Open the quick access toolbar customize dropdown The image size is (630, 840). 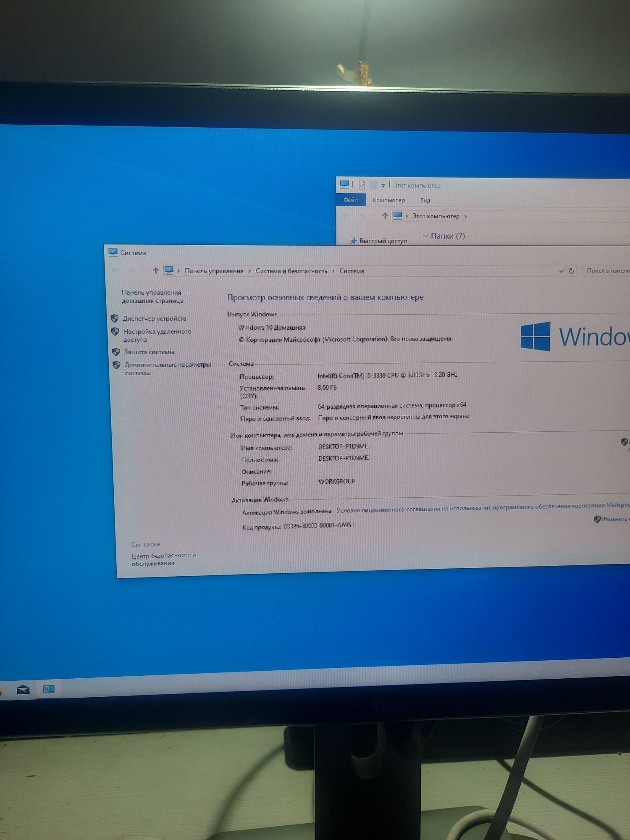383,185
